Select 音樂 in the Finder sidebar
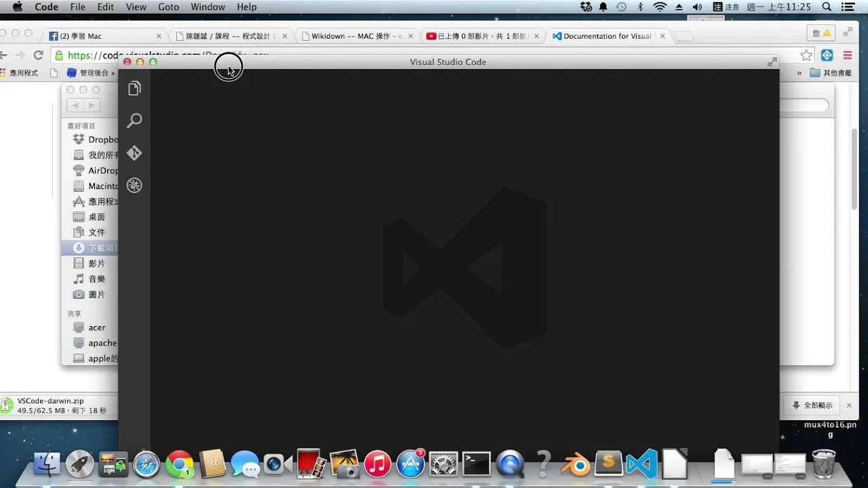The width and height of the screenshot is (868, 488). 90,279
